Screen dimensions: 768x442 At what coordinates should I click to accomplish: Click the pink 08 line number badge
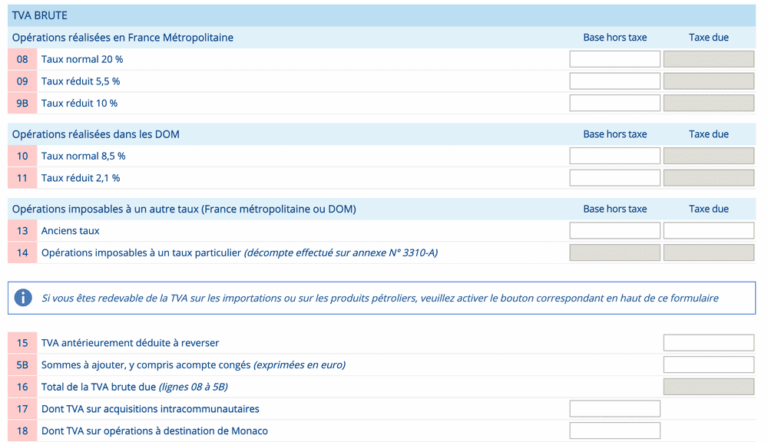coord(22,59)
